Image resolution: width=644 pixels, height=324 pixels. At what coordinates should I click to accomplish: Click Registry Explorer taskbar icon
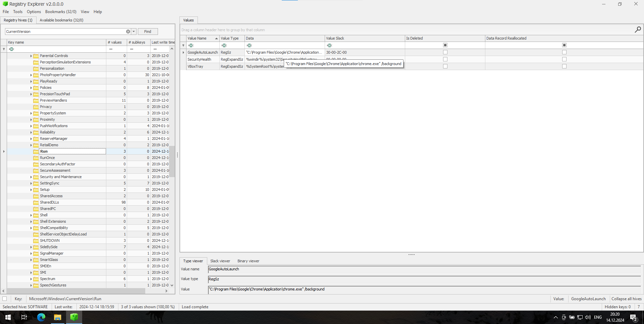click(74, 317)
